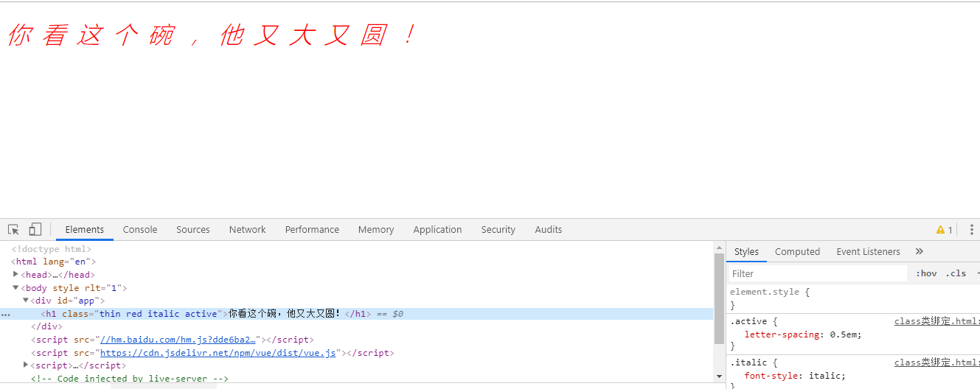Select the closing </div> row

click(x=46, y=326)
